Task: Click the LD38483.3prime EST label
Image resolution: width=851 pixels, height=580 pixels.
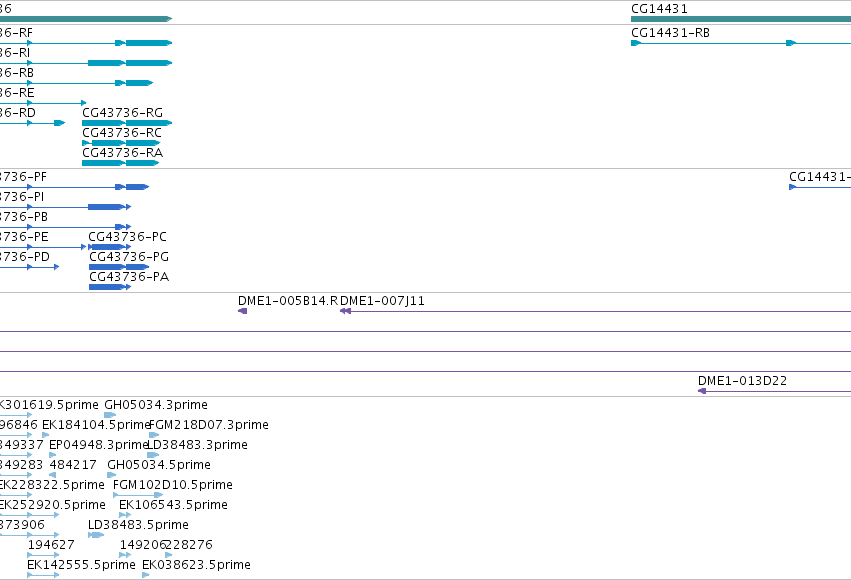Action: click(198, 445)
